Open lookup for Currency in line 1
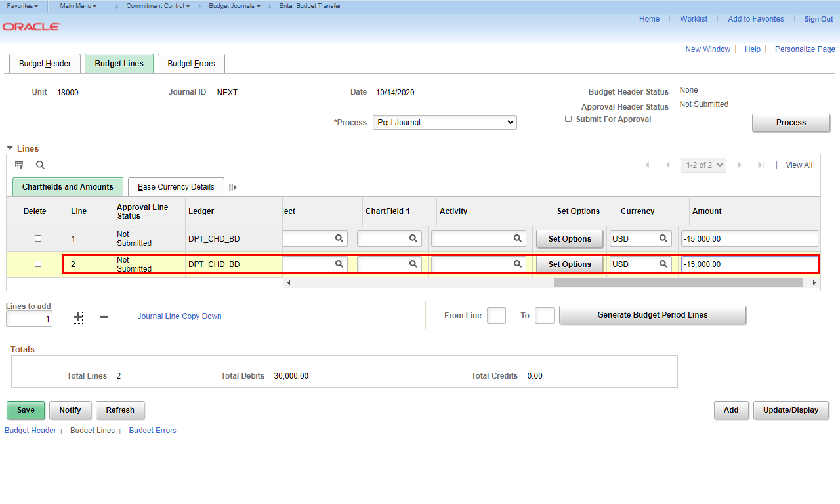 tap(663, 239)
